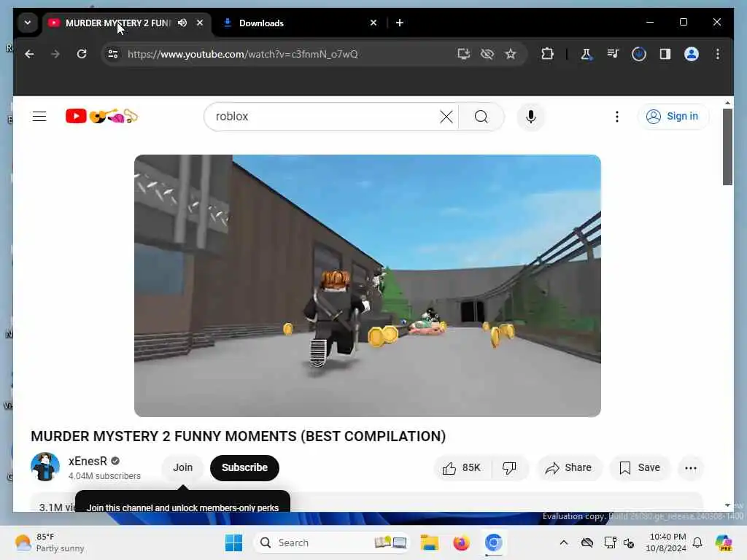
Task: Click the video player to pause
Action: (368, 286)
